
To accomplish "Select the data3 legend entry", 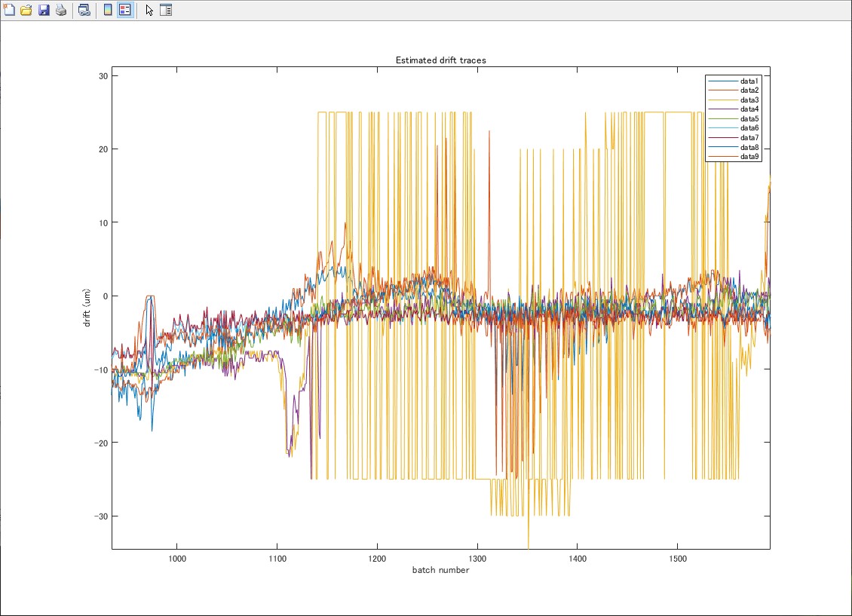I will click(734, 100).
